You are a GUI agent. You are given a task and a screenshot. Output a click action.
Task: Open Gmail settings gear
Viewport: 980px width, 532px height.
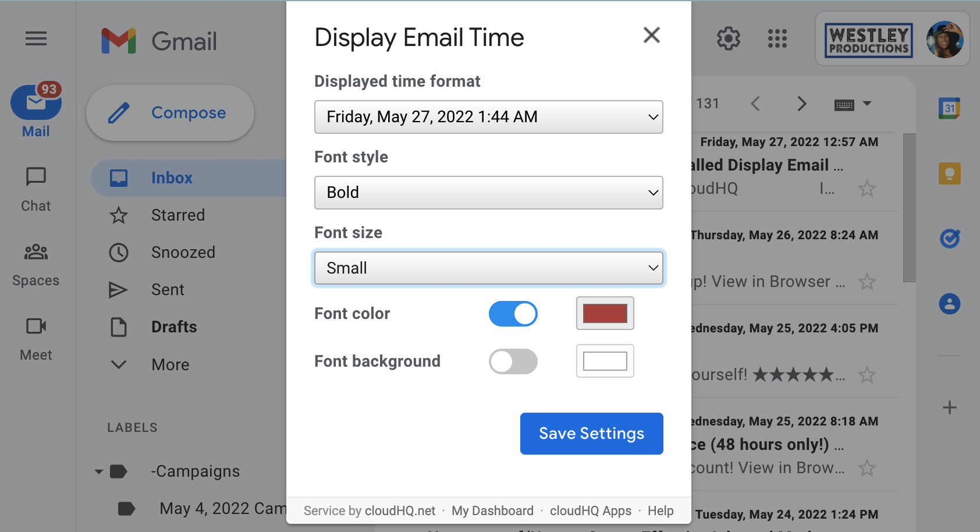point(727,39)
